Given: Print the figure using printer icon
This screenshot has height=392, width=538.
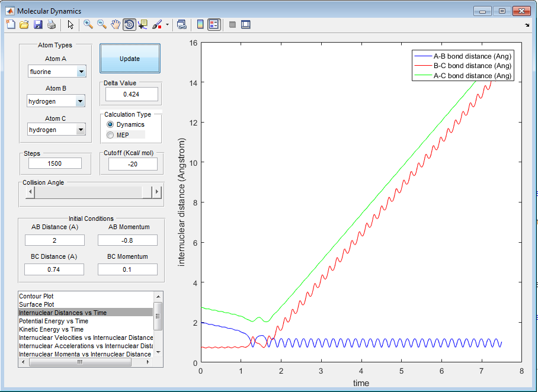Looking at the screenshot, I should click(x=52, y=24).
